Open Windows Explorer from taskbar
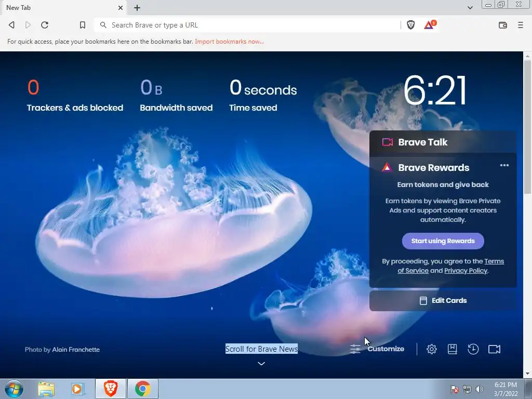 [46, 389]
